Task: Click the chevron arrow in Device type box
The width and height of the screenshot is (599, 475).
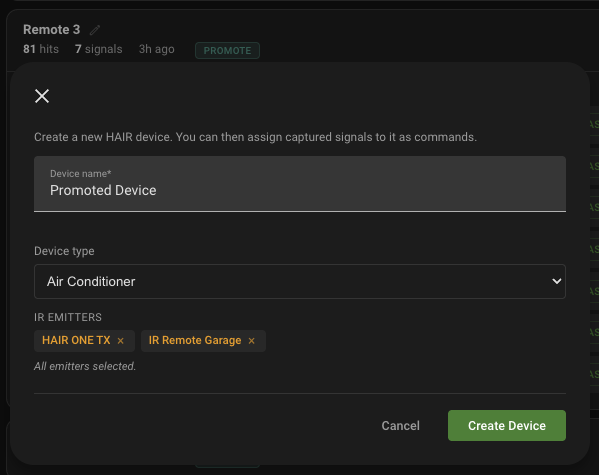Action: 557,281
